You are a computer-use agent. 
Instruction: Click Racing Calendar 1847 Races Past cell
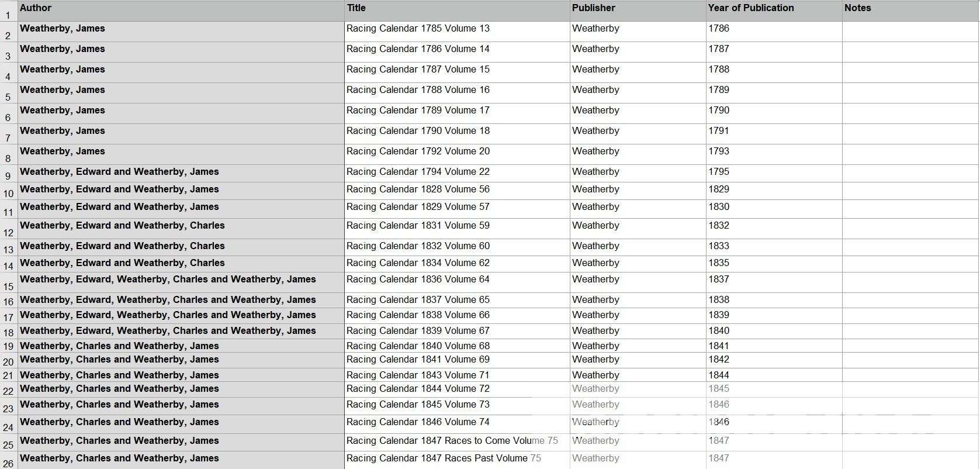click(457, 460)
